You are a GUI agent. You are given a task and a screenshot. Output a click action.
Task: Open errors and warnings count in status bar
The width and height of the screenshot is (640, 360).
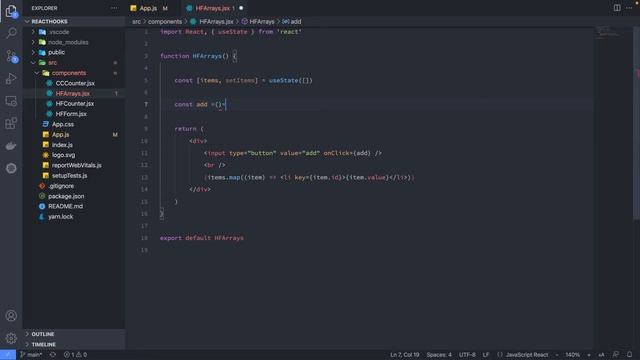click(75, 355)
